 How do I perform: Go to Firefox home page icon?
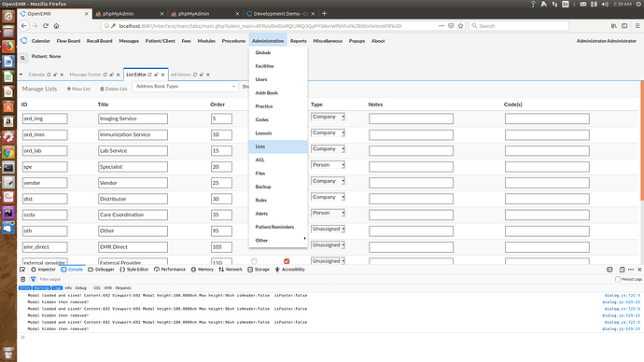56,26
